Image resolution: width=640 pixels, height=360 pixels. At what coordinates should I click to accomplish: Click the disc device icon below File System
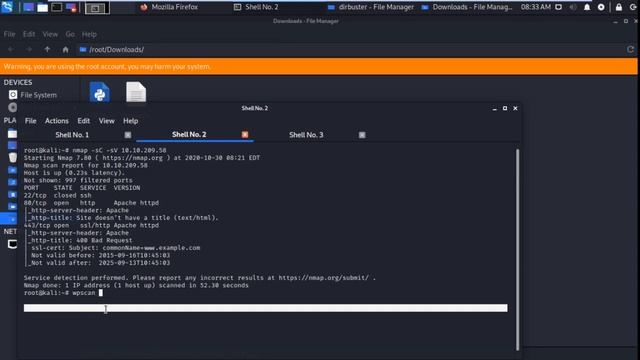click(x=13, y=107)
